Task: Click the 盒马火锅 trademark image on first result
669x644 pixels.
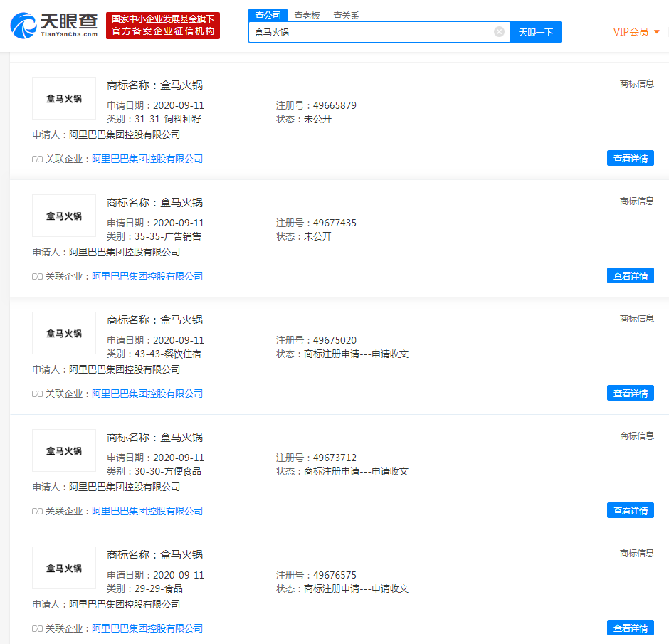Action: [x=63, y=98]
